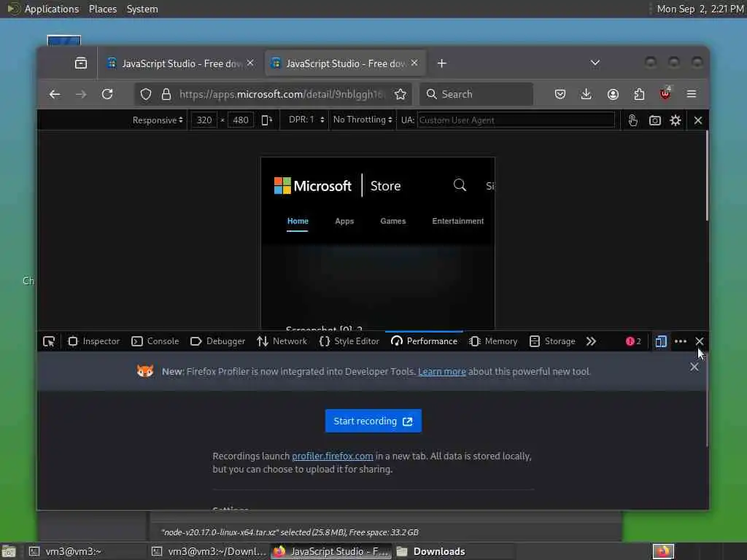Toggle Responsive Design Mode from DevTools toolbar
Screen dimensions: 747x560
[x=661, y=341]
